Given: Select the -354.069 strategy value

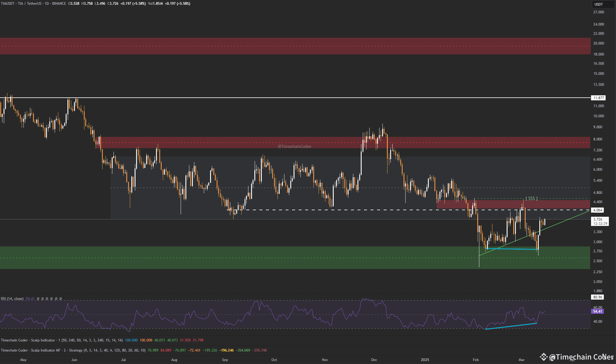Looking at the screenshot, I should (243, 350).
